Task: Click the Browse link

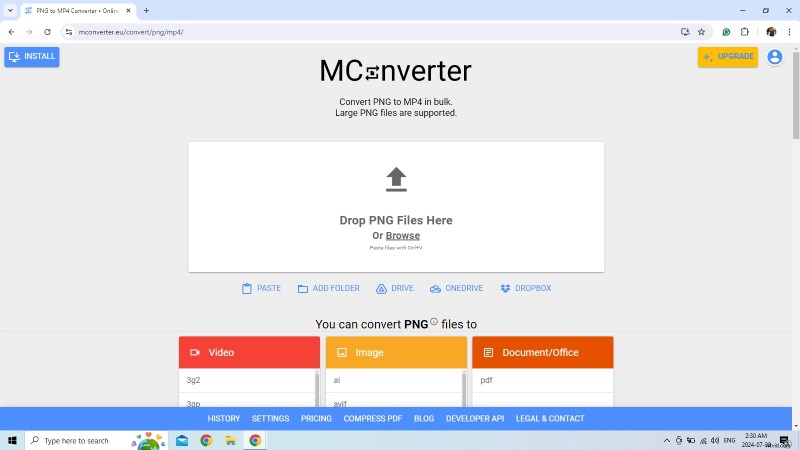Action: point(403,236)
